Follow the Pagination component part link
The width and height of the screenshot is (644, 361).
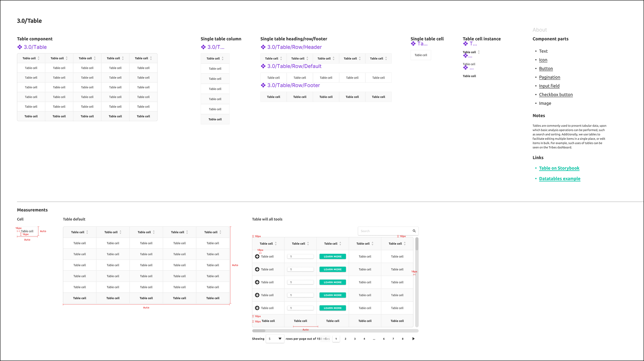549,77
